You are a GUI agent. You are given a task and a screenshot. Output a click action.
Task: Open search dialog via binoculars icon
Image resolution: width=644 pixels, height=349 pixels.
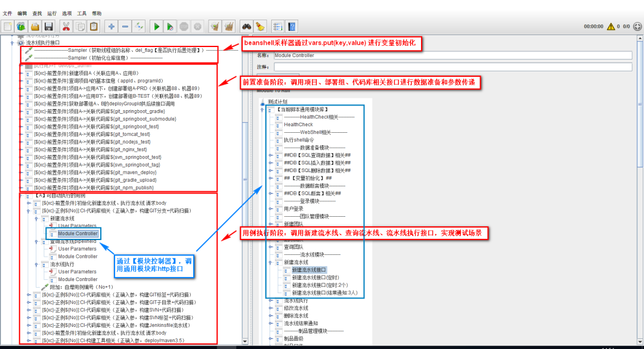click(x=246, y=26)
